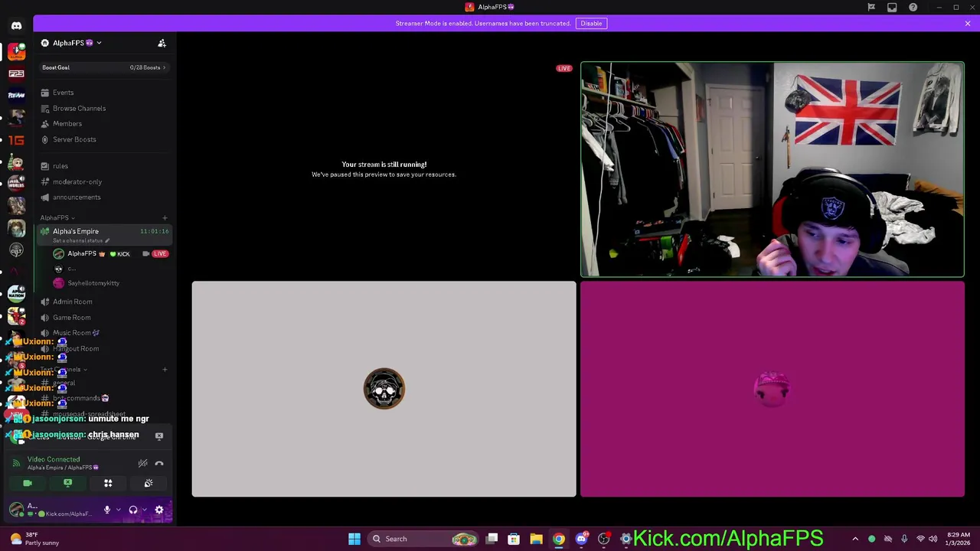This screenshot has width=980, height=551.
Task: Open Discord direct messages home icon
Action: tap(16, 25)
